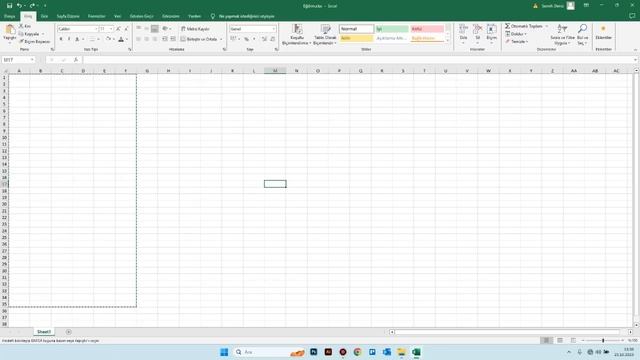This screenshot has width=640, height=360.
Task: Switch to Page Layout view
Action: pos(560,340)
